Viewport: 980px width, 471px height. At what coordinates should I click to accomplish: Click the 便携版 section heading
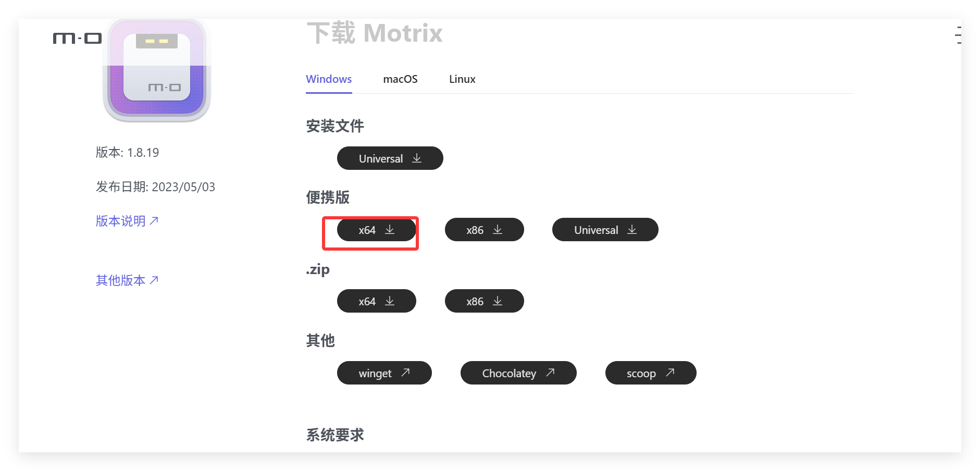(x=328, y=197)
